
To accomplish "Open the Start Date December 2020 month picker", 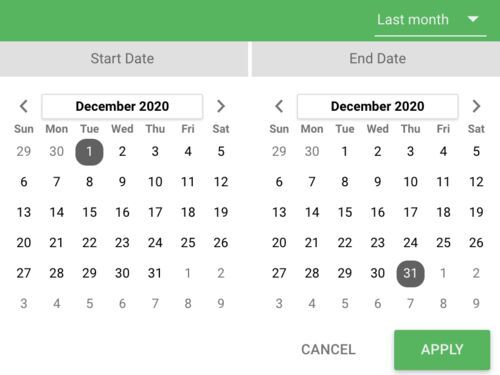I will 122,106.
